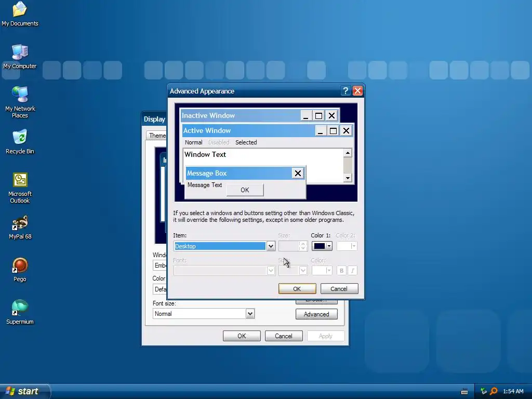Click the Active Window preview close icon
Viewport: 532px width, 399px height.
[x=346, y=130]
